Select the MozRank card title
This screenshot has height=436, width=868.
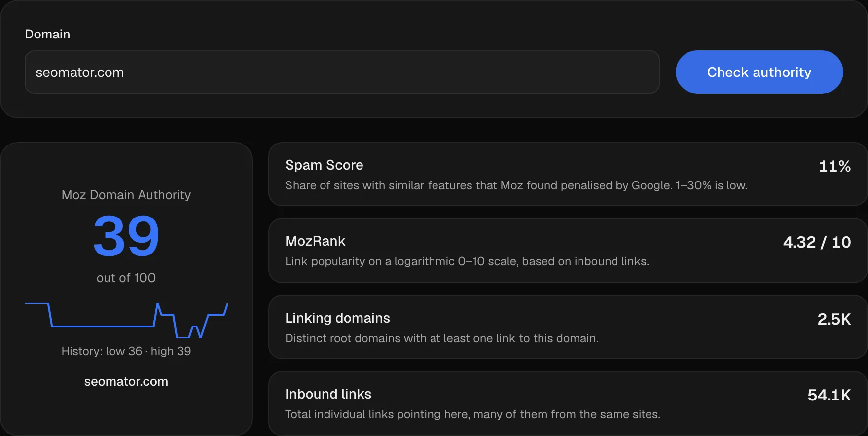315,241
